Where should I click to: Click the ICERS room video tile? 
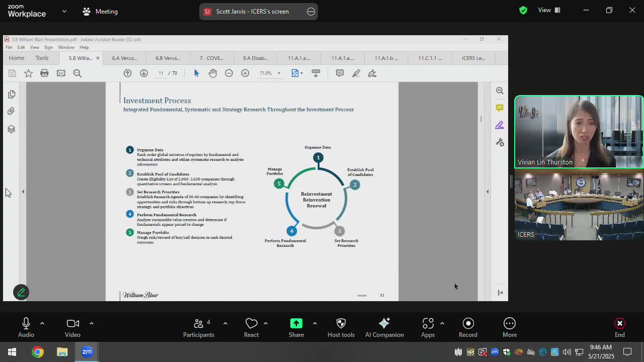[x=579, y=206]
